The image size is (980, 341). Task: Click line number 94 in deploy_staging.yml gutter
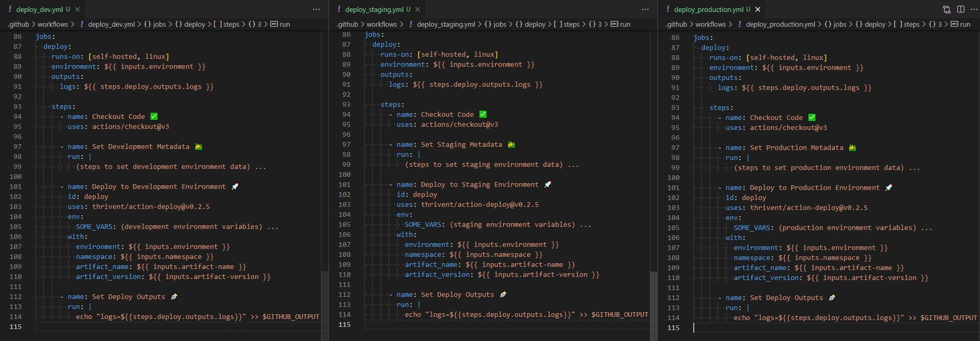346,114
